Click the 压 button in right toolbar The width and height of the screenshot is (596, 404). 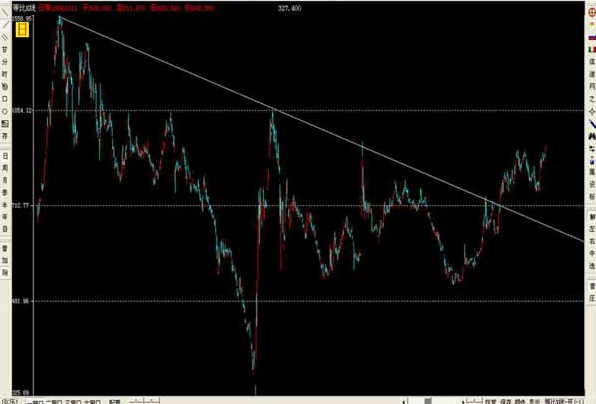(592, 298)
